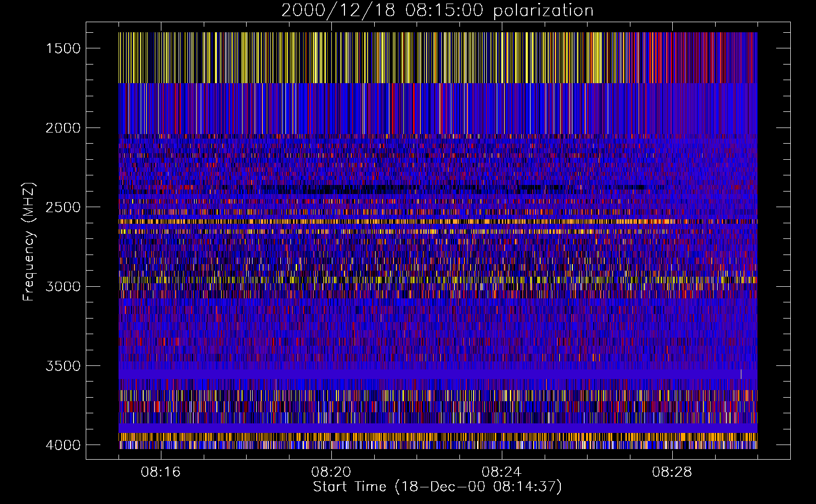Click the 3500 frequency axis label
The image size is (816, 504).
63,366
